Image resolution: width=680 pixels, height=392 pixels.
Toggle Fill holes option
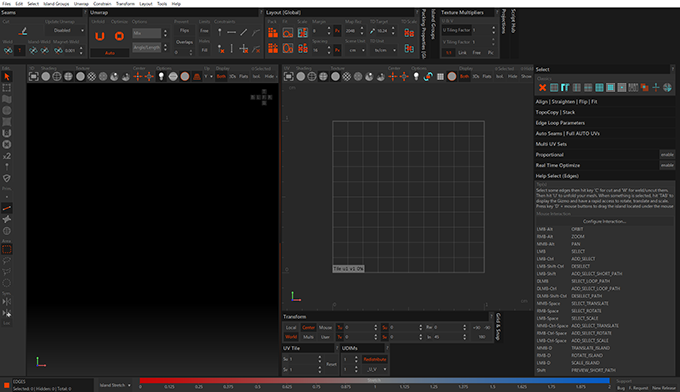tap(204, 50)
